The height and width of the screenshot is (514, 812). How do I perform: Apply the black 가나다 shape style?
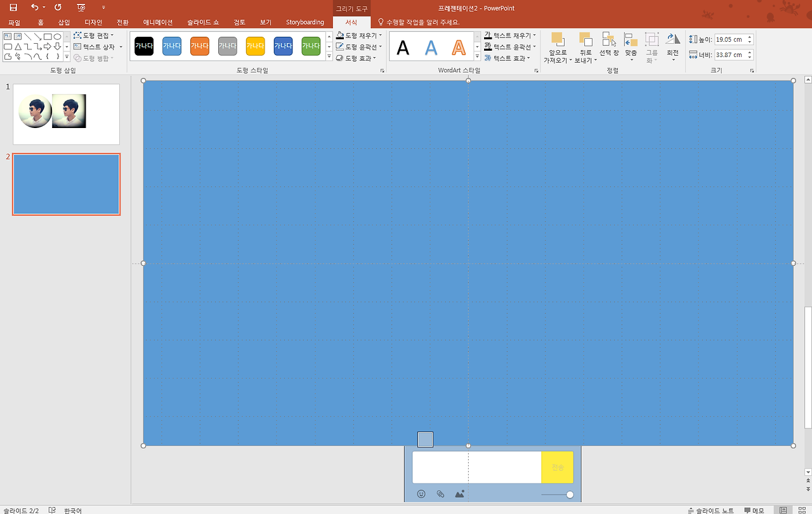coord(144,46)
